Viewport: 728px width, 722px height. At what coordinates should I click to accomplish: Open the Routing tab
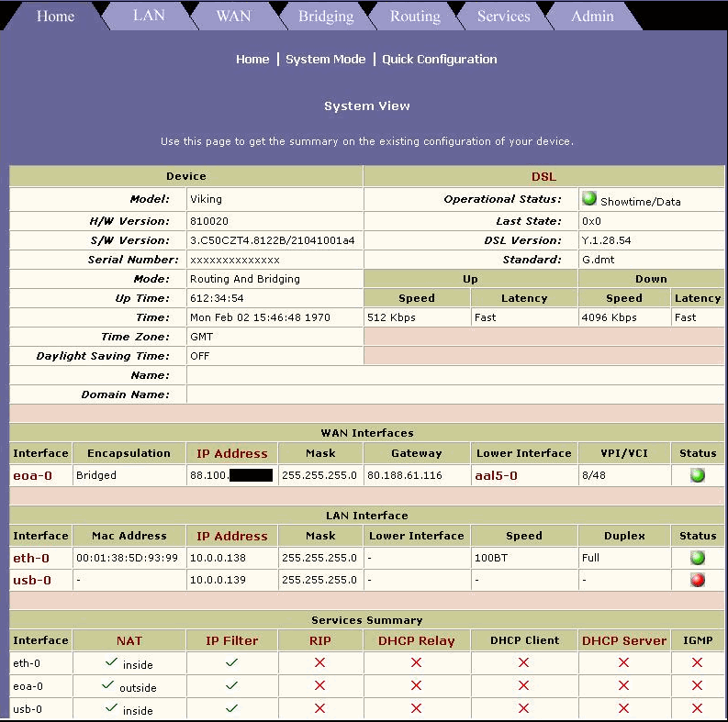pos(415,17)
